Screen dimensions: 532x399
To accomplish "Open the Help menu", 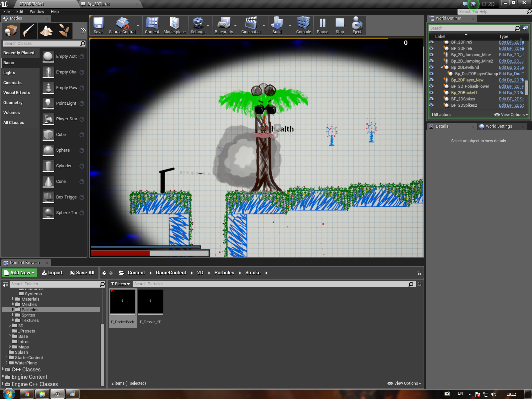I will [55, 11].
